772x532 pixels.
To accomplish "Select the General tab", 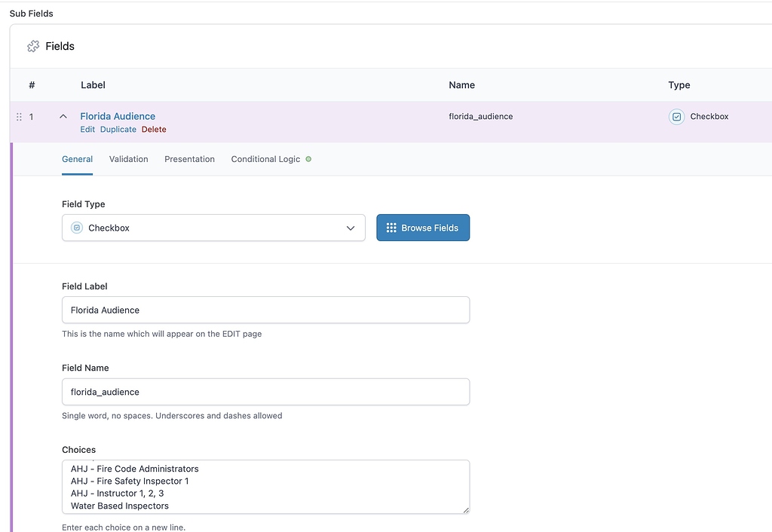I will coord(77,159).
